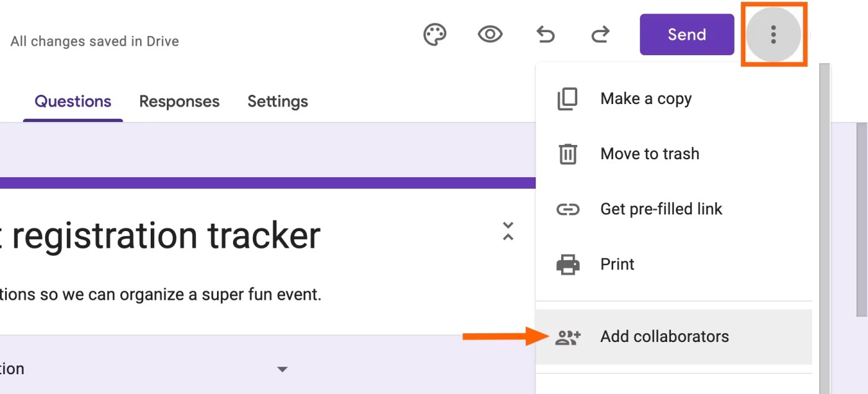Click the add-people collaborators icon
This screenshot has width=868, height=394.
(x=568, y=338)
